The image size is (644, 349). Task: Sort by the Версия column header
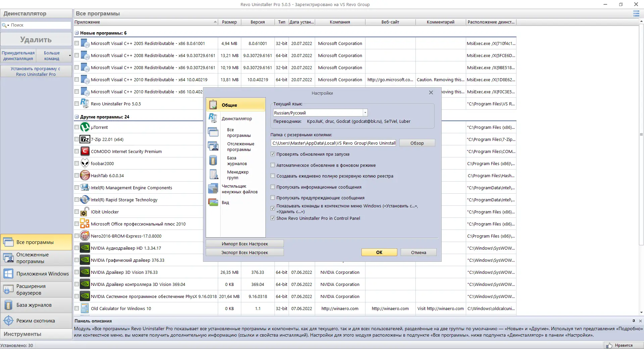point(258,22)
